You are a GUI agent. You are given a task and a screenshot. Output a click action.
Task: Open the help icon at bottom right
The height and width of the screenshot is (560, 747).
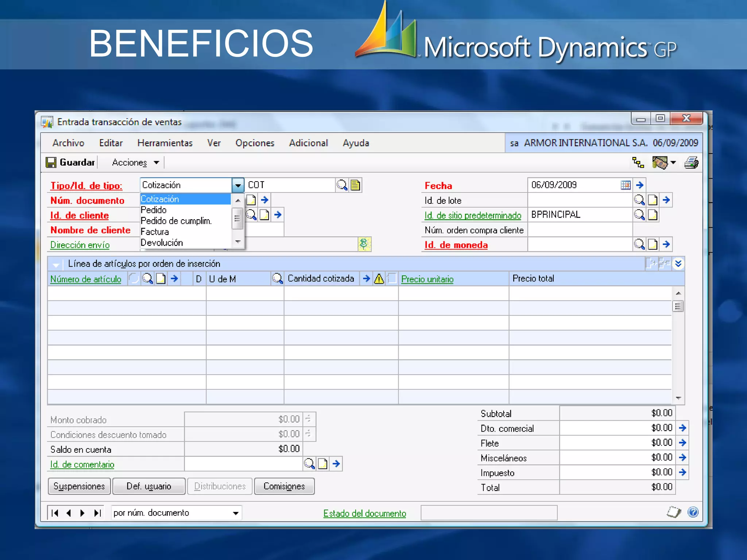[x=693, y=512]
